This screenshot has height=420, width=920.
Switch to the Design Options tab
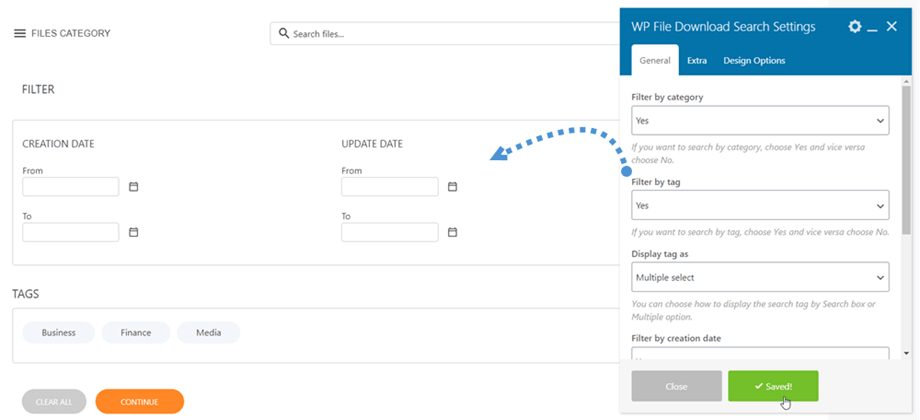tap(754, 61)
